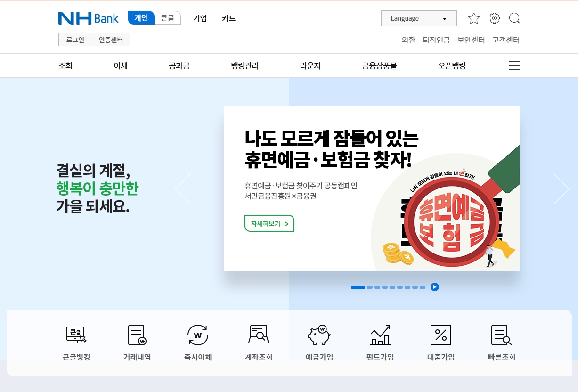Keep 개인 personal banking mode selected
The width and height of the screenshot is (578, 392).
click(140, 18)
